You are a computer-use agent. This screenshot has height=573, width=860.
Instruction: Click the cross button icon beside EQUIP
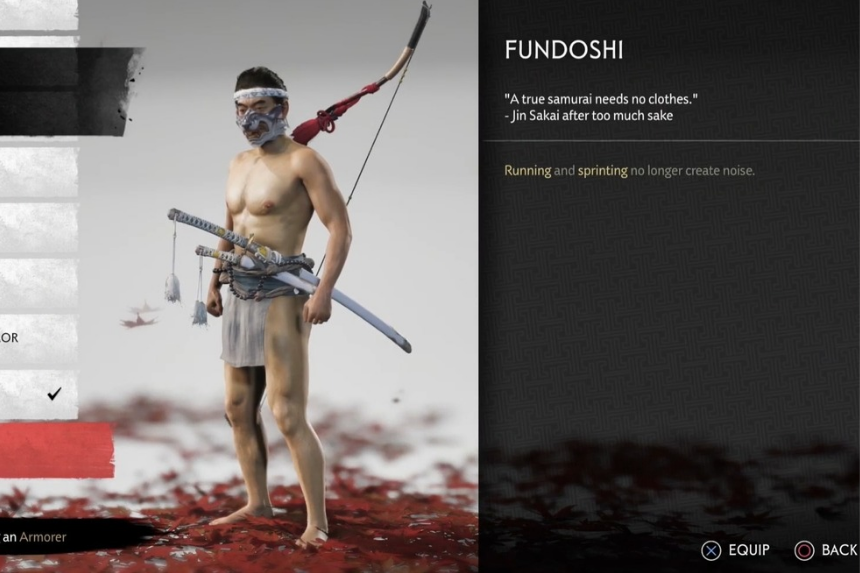click(x=711, y=550)
